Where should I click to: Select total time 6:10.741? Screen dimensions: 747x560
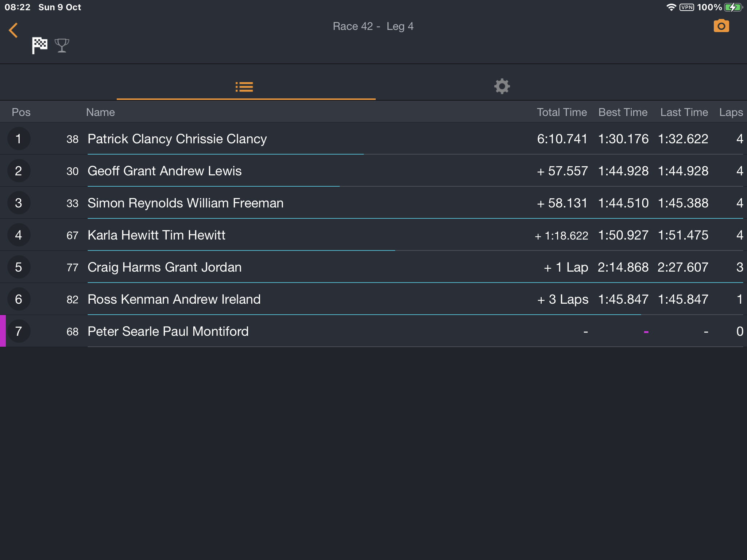click(x=562, y=139)
